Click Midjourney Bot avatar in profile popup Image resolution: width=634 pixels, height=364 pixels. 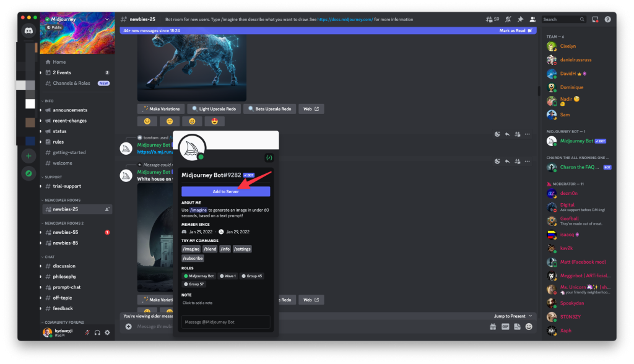[x=192, y=149]
